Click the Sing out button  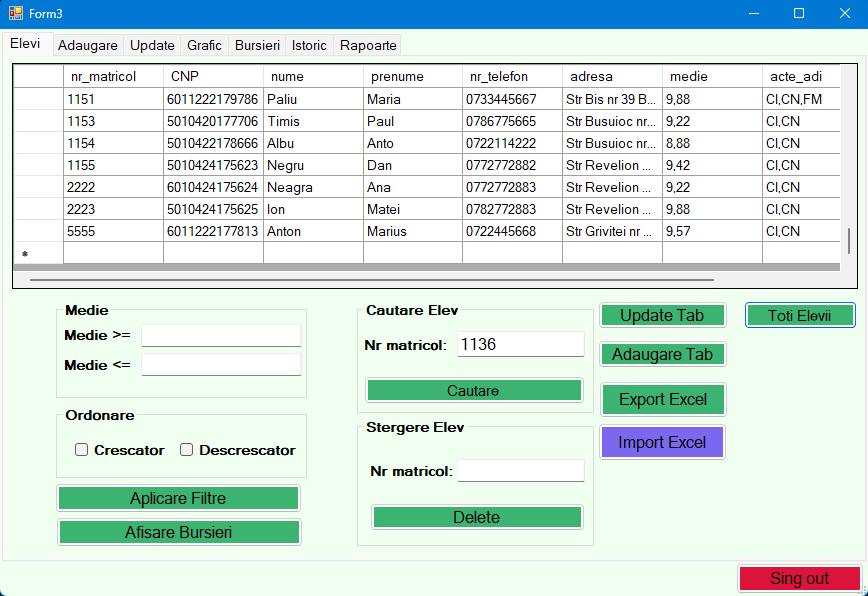[x=799, y=578]
